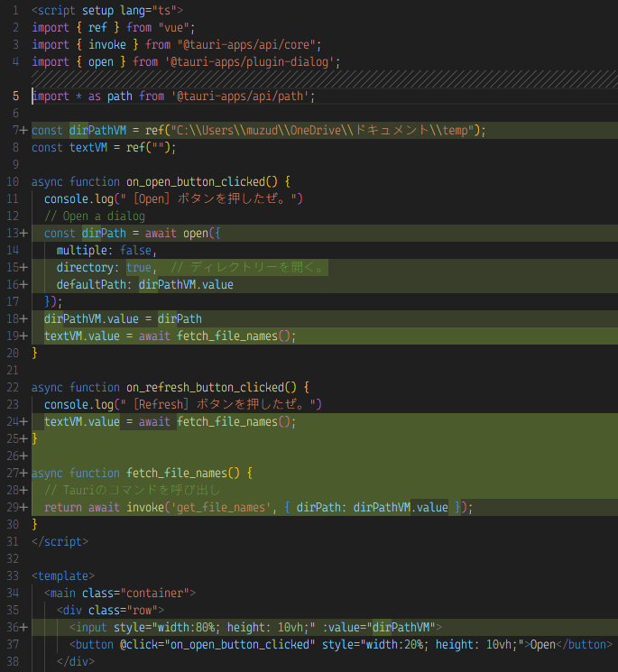Click 'dirPathVM.value' at start of line 18
Screen dimensions: 618x672
[x=91, y=318]
